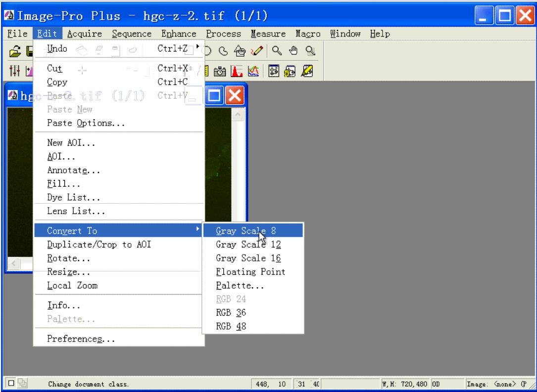Screen dimensions: 537x392
Task: Open Info... from the Edit menu
Action: pyautogui.click(x=118, y=305)
